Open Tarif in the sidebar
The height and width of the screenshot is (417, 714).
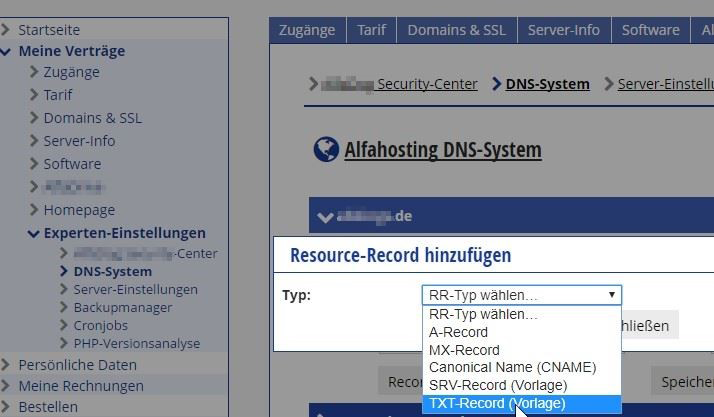pyautogui.click(x=57, y=95)
